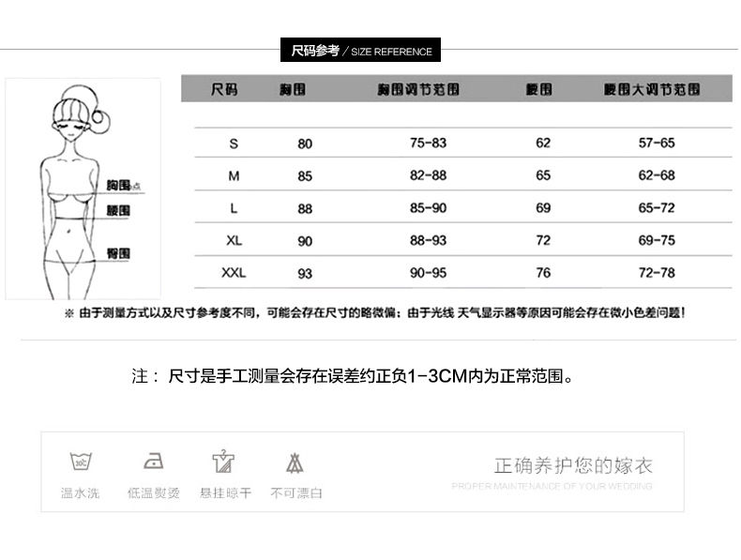Click waist value 69 in L row
This screenshot has width=741, height=560.
click(x=543, y=208)
